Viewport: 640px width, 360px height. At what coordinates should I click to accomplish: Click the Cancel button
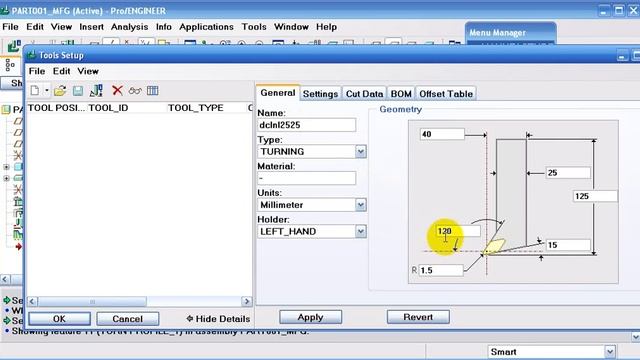point(127,319)
